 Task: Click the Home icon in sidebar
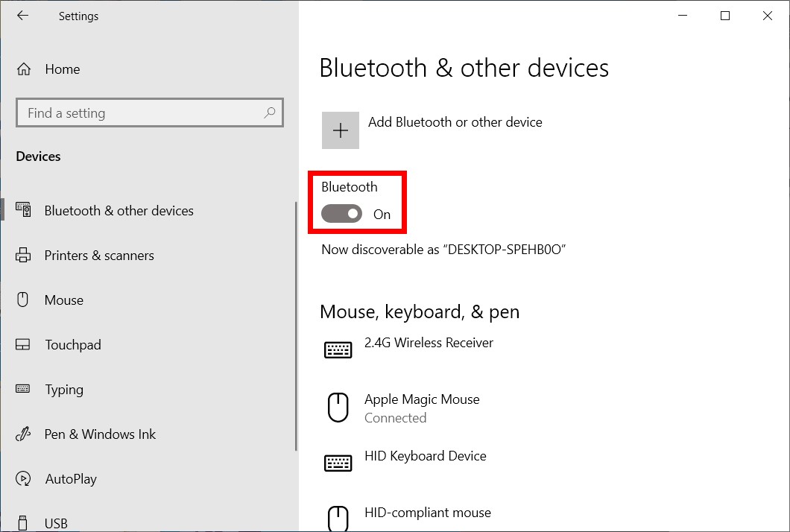(24, 69)
